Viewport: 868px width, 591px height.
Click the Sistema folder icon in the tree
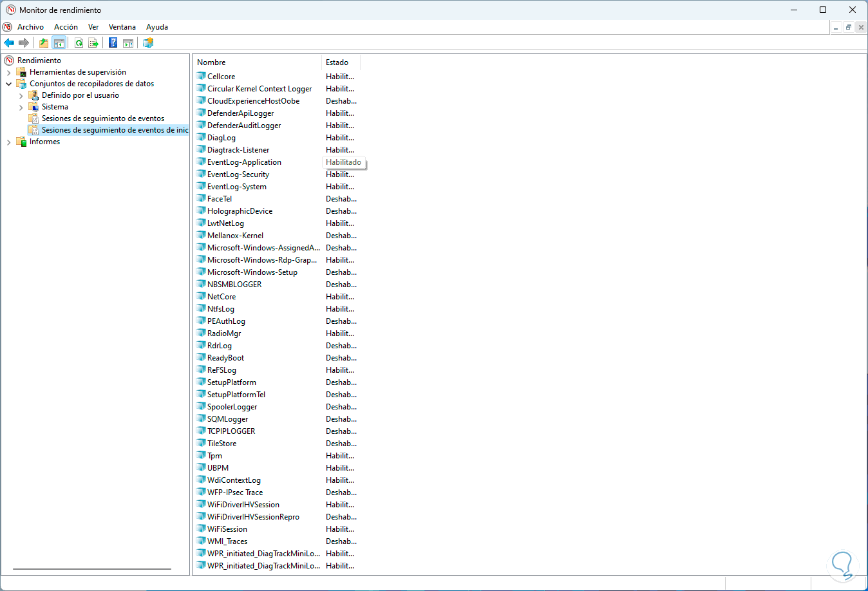coord(33,107)
